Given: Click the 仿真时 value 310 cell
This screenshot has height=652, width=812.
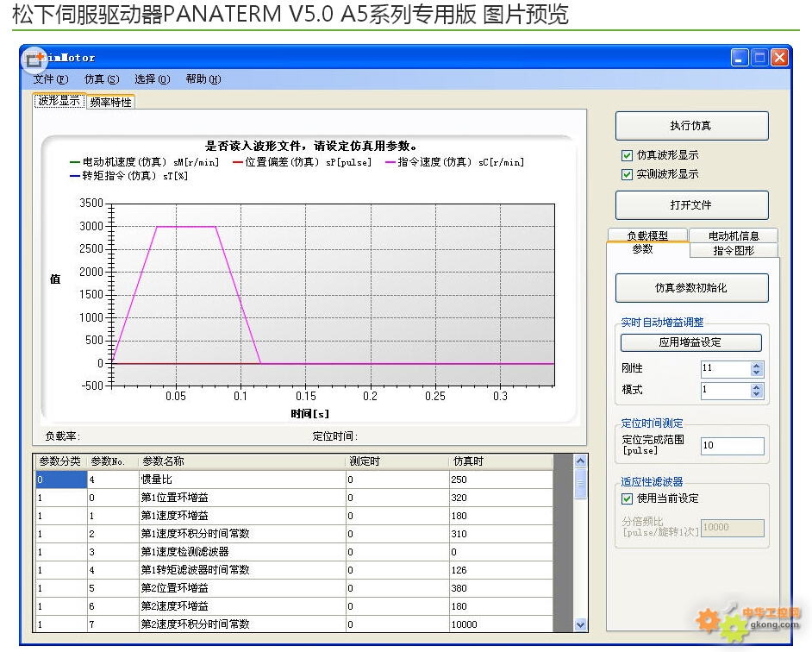Looking at the screenshot, I should point(501,534).
